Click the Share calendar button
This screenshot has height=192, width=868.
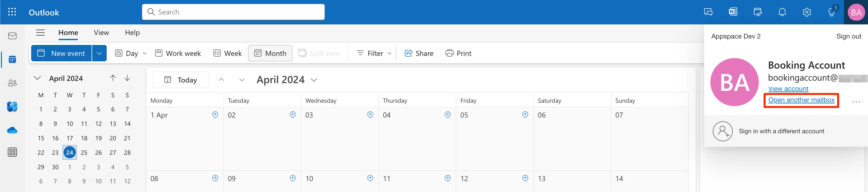(419, 53)
